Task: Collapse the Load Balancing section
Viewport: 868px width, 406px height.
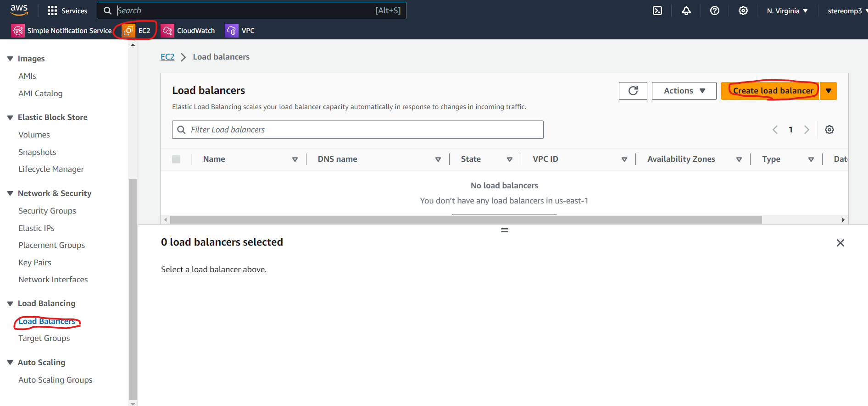Action: [10, 303]
